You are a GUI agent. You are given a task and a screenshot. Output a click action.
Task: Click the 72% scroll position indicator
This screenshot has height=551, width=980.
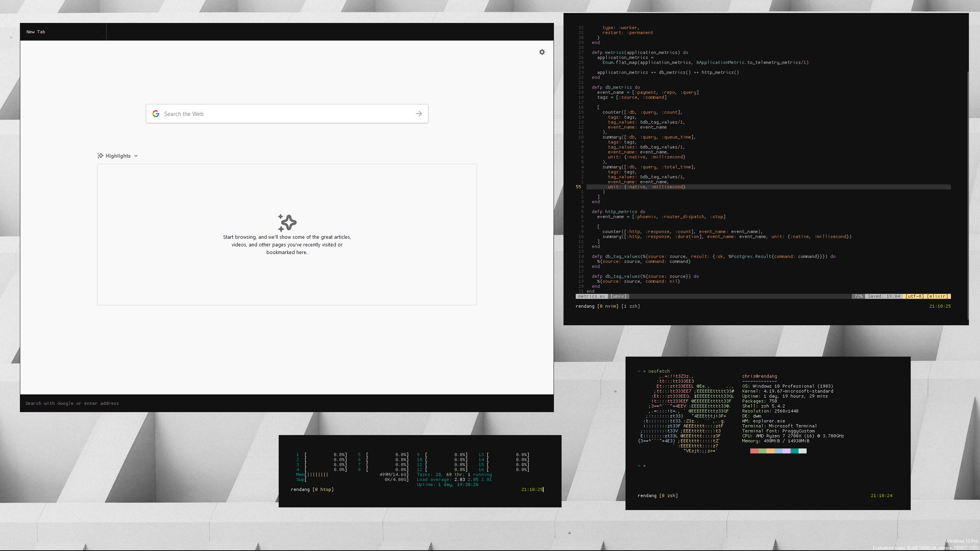coord(858,296)
